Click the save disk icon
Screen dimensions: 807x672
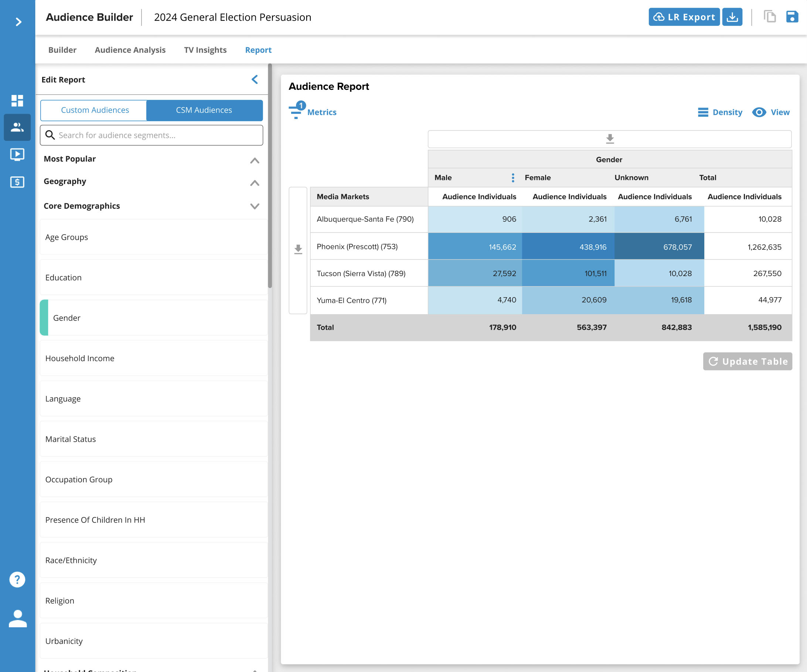pyautogui.click(x=792, y=17)
